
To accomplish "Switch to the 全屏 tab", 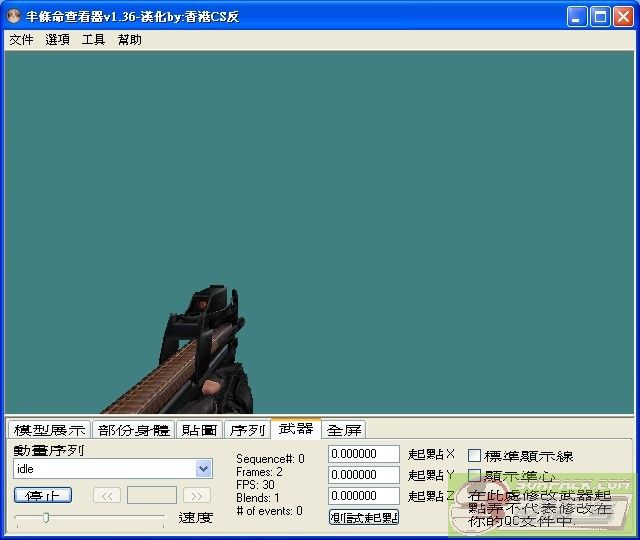I will click(344, 430).
